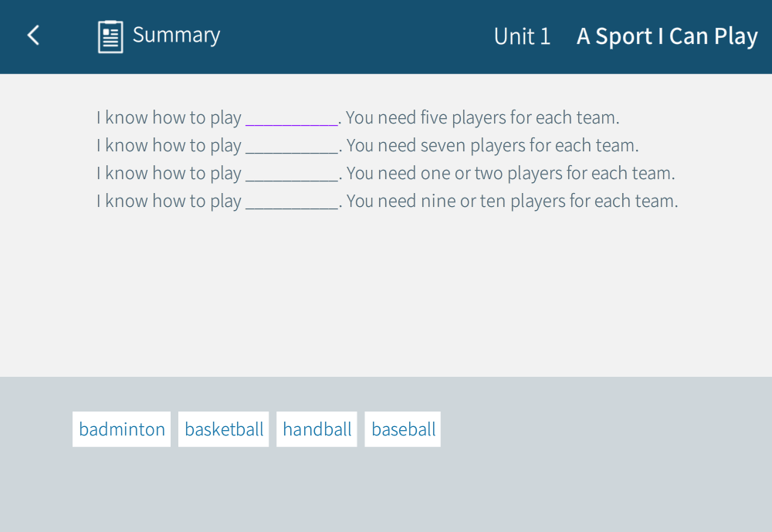772x532 pixels.
Task: Click the blank in the seven players sentence
Action: coord(291,147)
